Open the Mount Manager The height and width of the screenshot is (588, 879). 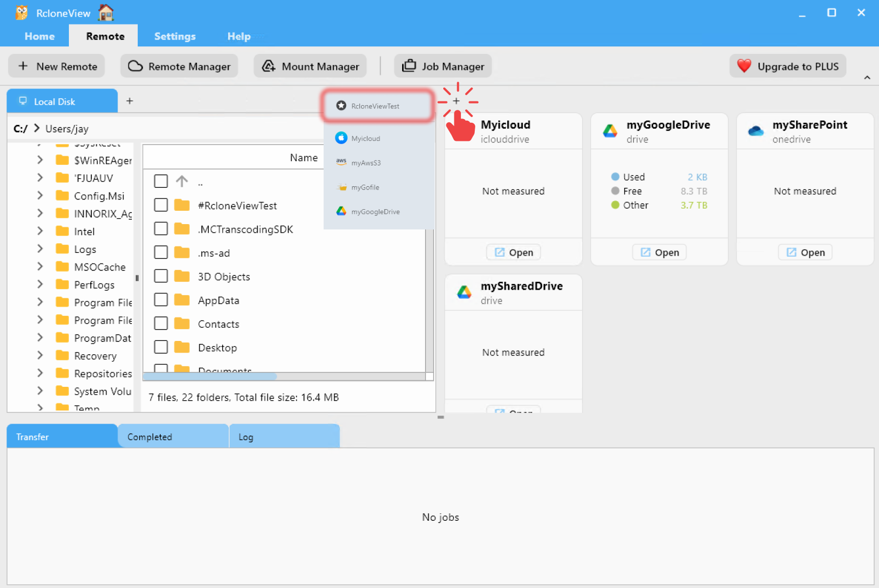tap(310, 66)
